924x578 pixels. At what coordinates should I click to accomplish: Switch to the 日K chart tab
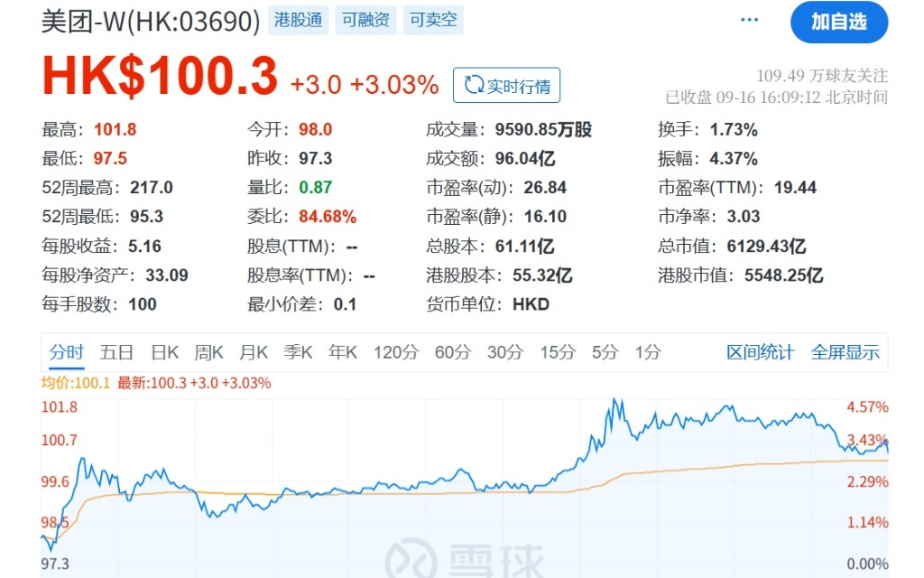pos(164,352)
